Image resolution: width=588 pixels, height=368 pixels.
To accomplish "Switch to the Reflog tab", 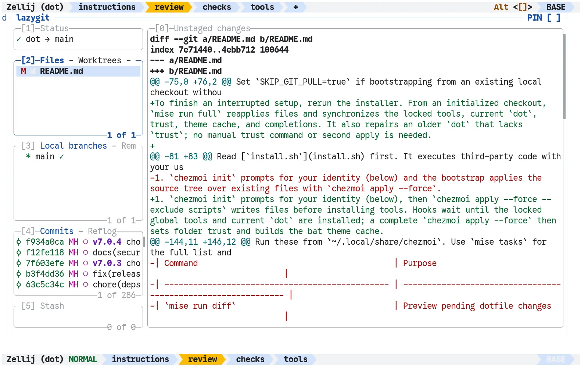I will coord(102,231).
